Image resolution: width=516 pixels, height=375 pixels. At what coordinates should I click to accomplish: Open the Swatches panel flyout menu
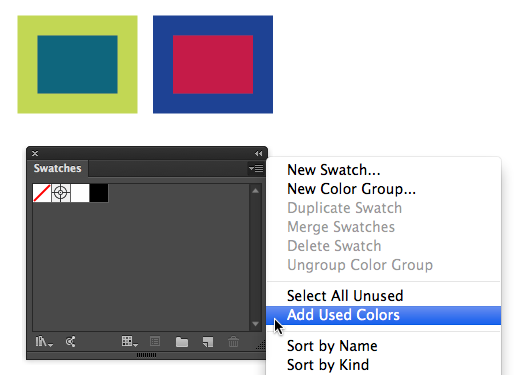coord(256,169)
